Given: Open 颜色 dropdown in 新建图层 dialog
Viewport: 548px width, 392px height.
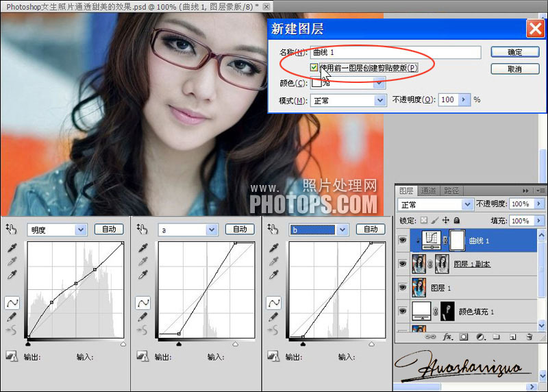Looking at the screenshot, I should pos(379,83).
